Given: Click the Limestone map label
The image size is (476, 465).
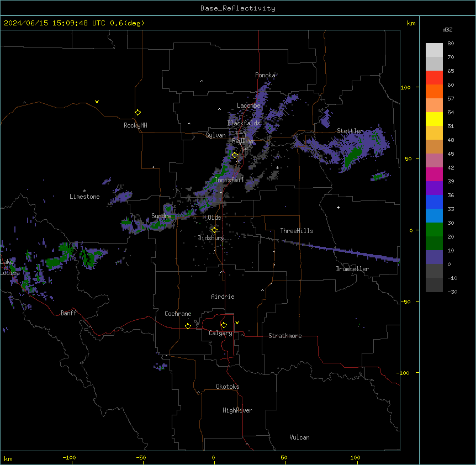Looking at the screenshot, I should coord(84,197).
